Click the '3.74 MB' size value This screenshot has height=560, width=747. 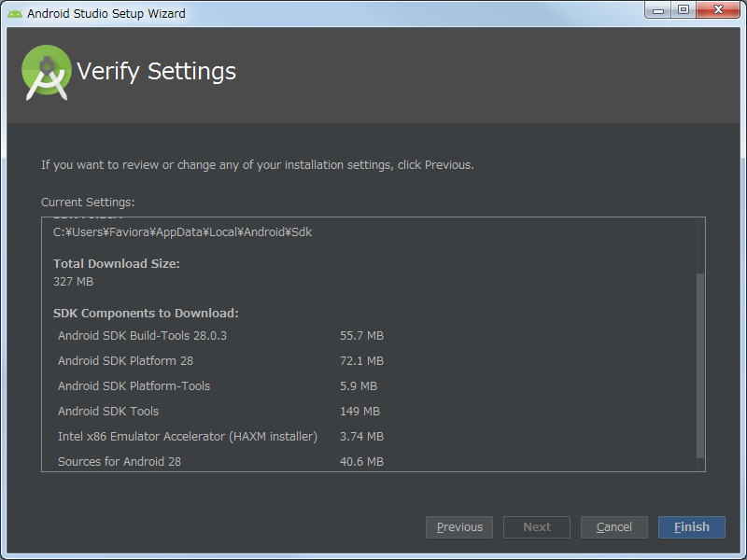tap(361, 437)
